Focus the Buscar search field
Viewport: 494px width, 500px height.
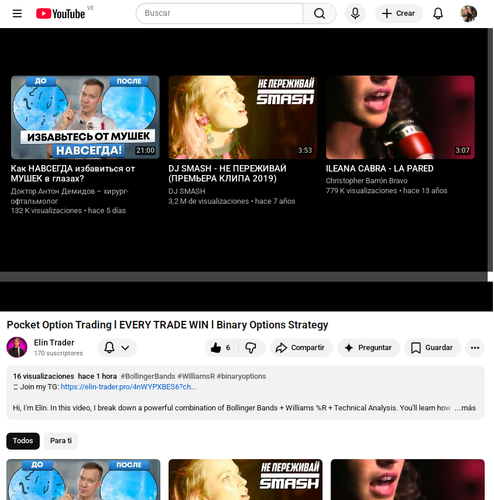220,13
